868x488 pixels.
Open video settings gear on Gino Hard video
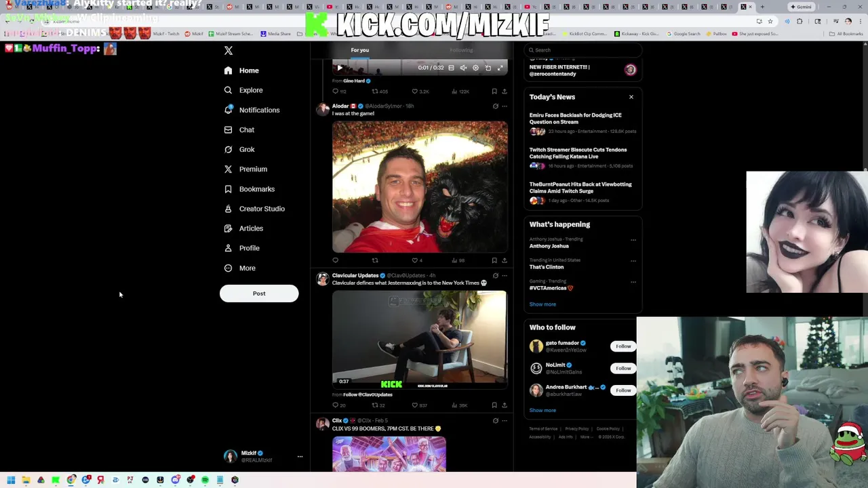tap(475, 68)
